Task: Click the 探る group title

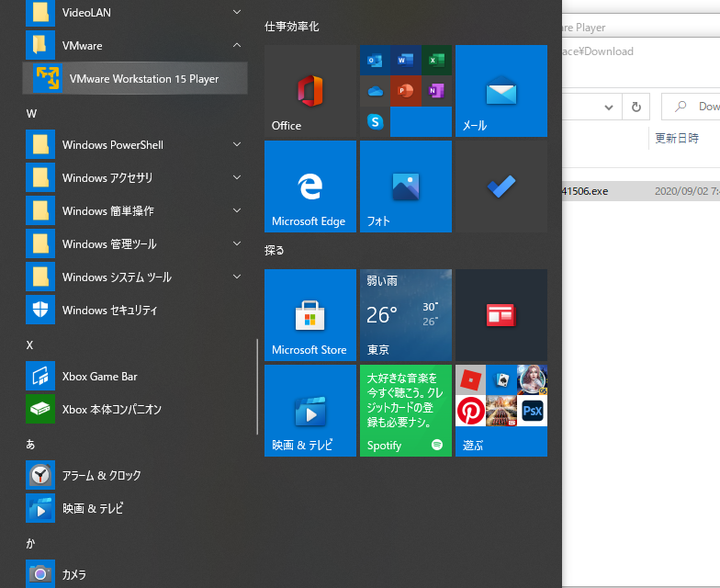Action: click(x=274, y=250)
